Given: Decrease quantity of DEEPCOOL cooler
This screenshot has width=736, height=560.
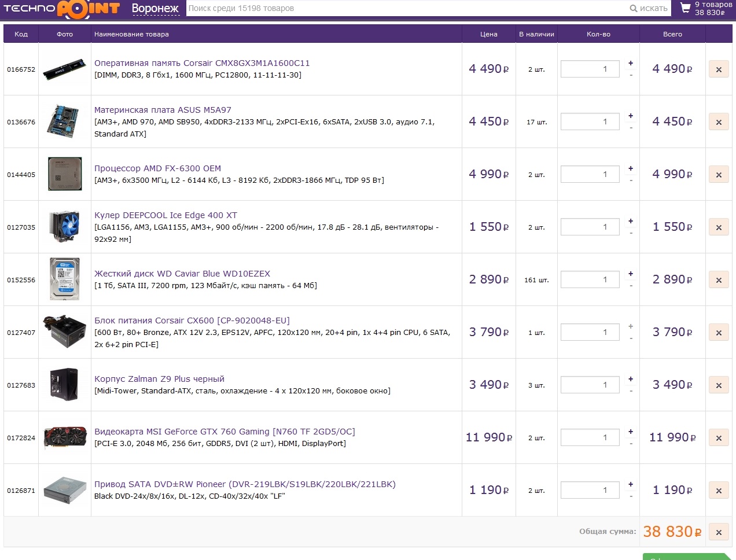Looking at the screenshot, I should coord(631,233).
